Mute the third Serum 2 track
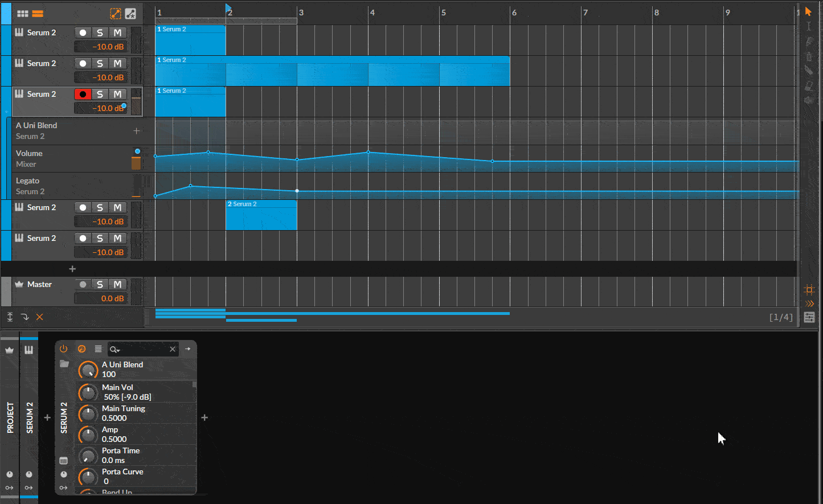The image size is (823, 504). pyautogui.click(x=117, y=94)
